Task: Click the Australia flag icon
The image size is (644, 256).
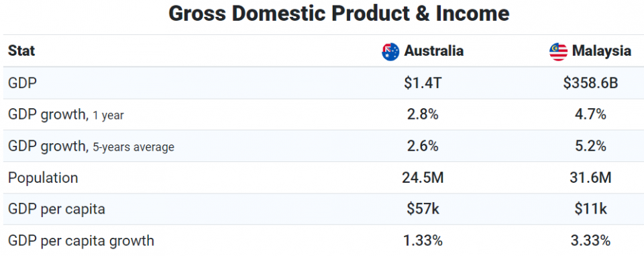Action: tap(390, 52)
